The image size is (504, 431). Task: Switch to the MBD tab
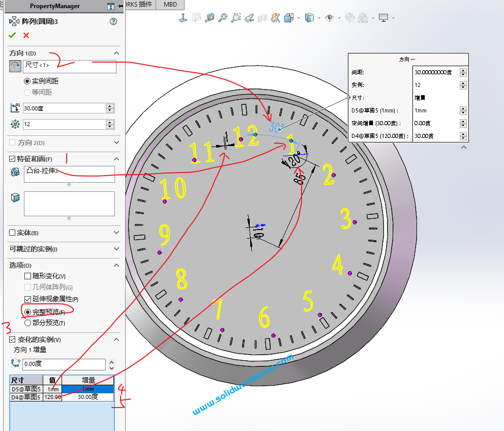(x=169, y=5)
